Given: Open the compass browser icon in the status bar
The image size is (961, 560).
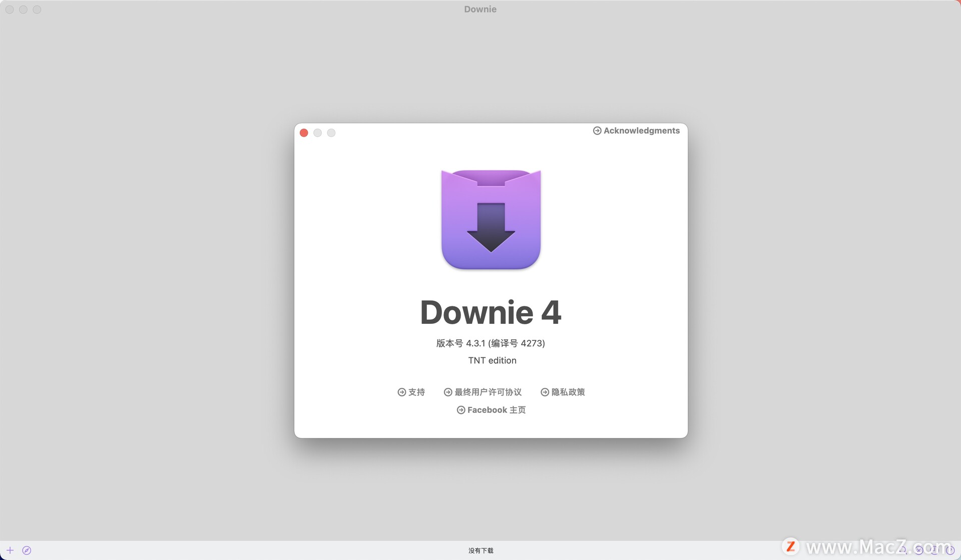Looking at the screenshot, I should pos(27,550).
